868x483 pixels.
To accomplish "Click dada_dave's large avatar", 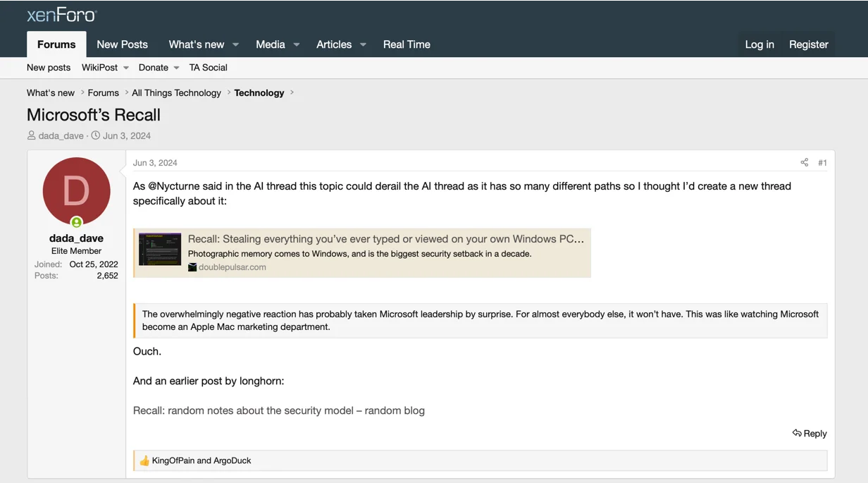I will click(76, 190).
